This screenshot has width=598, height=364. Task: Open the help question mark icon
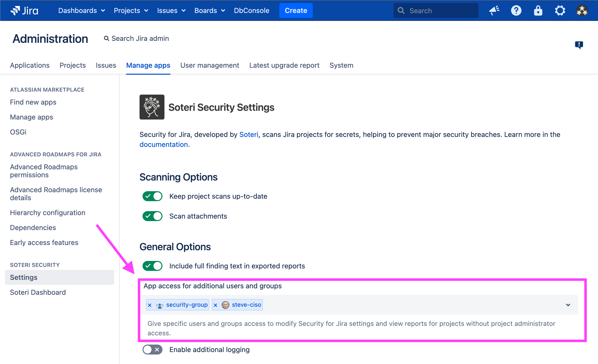(x=516, y=10)
